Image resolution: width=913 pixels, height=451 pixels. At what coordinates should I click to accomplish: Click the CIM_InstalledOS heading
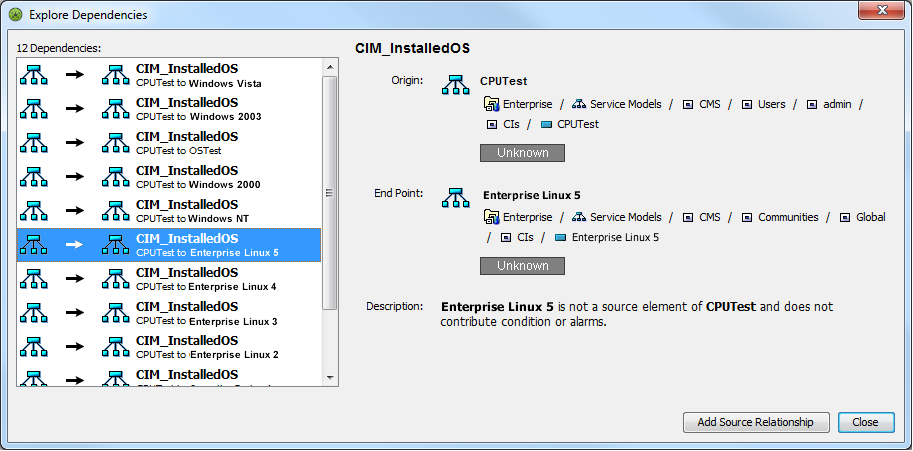412,48
